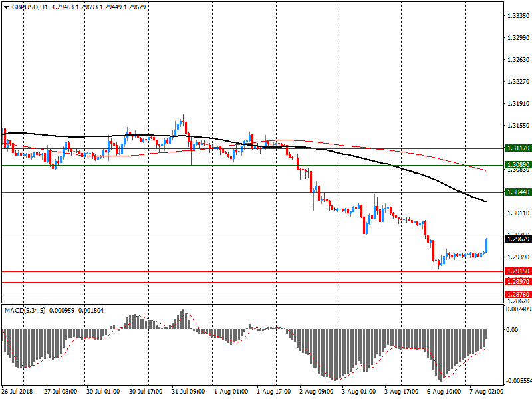
Task: Click the 1.33350 value on price scale
Action: (x=517, y=16)
